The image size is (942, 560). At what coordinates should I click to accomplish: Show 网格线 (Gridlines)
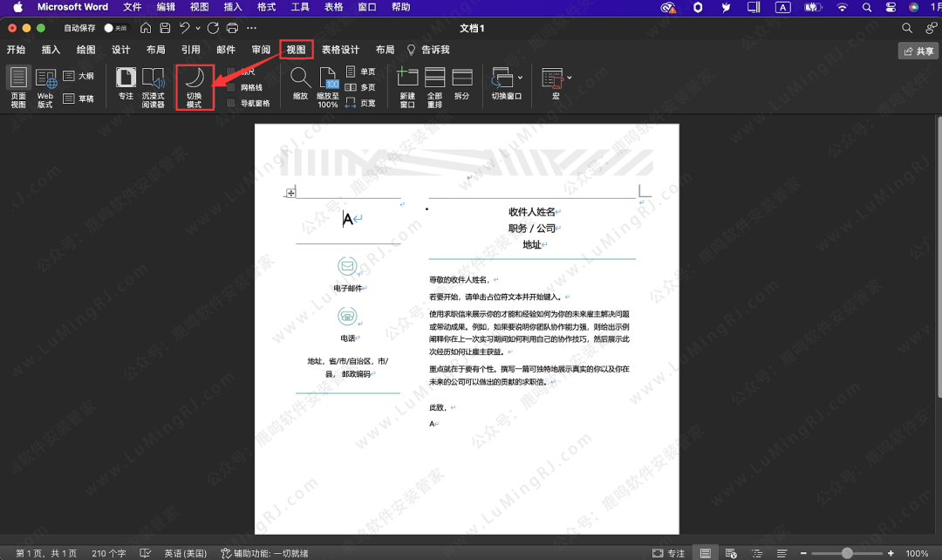click(230, 85)
